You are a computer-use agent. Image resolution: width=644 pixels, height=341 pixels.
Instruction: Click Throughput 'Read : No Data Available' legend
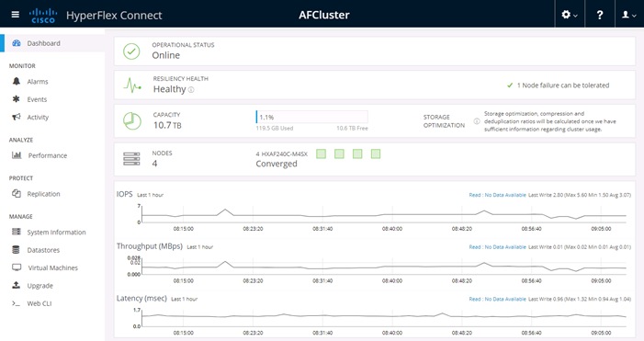(x=497, y=247)
